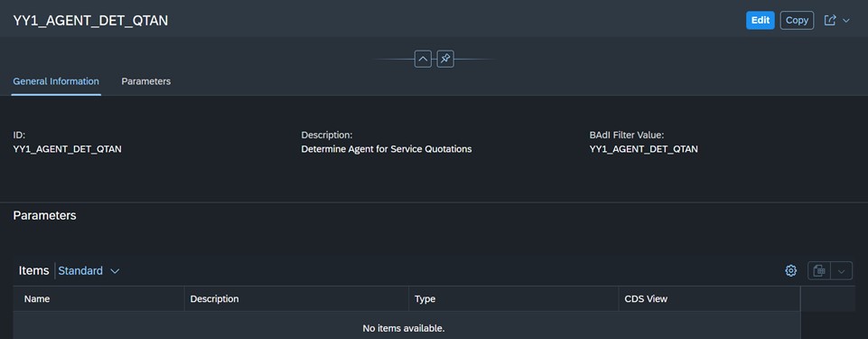Collapse the header with the up-arrow button

(x=423, y=59)
